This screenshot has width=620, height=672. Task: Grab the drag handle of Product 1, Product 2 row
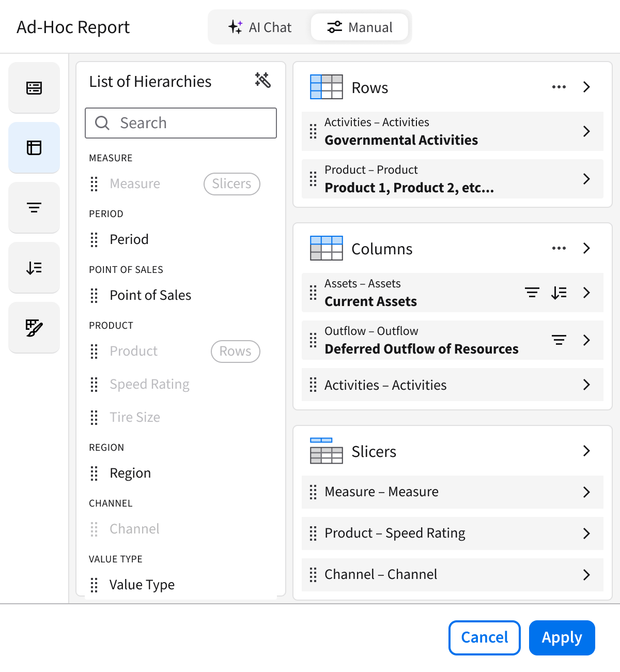click(x=313, y=179)
